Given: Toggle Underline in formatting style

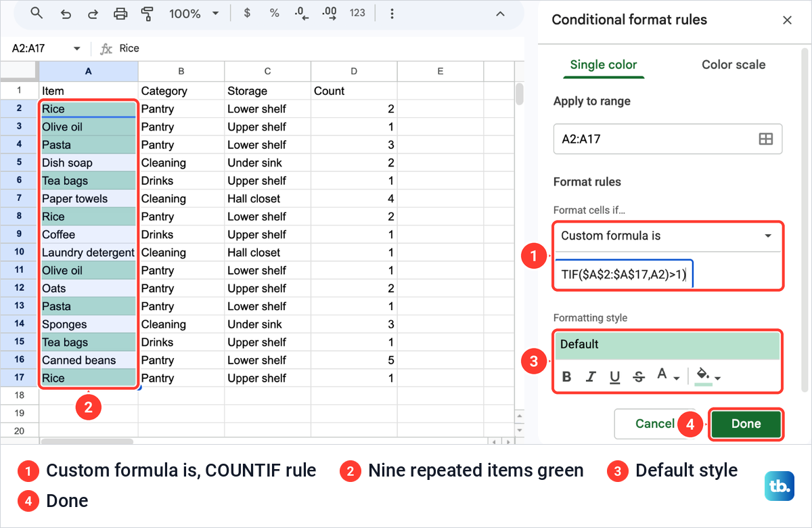Looking at the screenshot, I should point(615,377).
